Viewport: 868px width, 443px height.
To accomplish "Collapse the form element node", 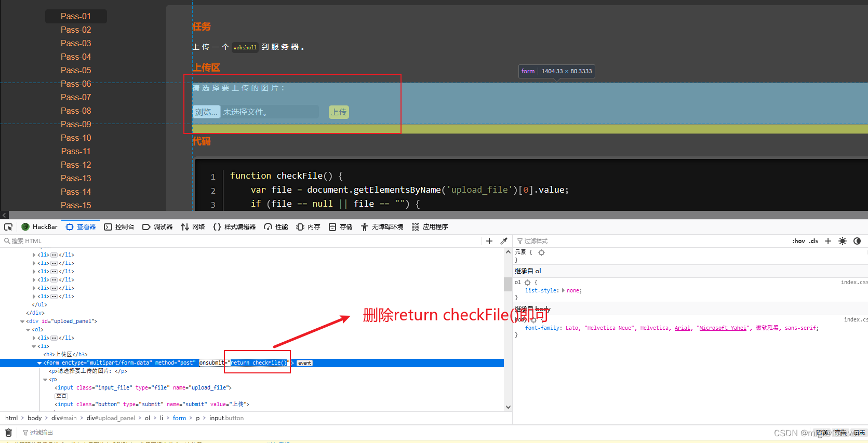I will coord(39,363).
